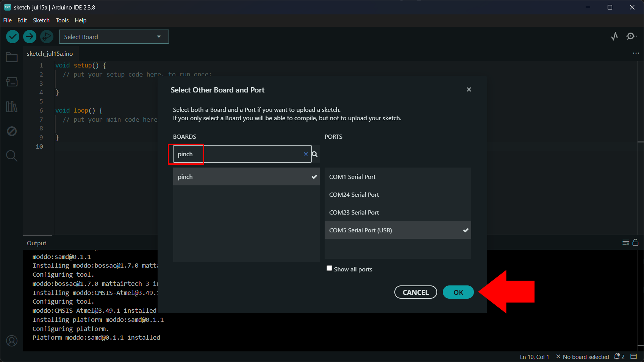
Task: Click the Ln 10, Col 1 status indicator
Action: pos(535,357)
